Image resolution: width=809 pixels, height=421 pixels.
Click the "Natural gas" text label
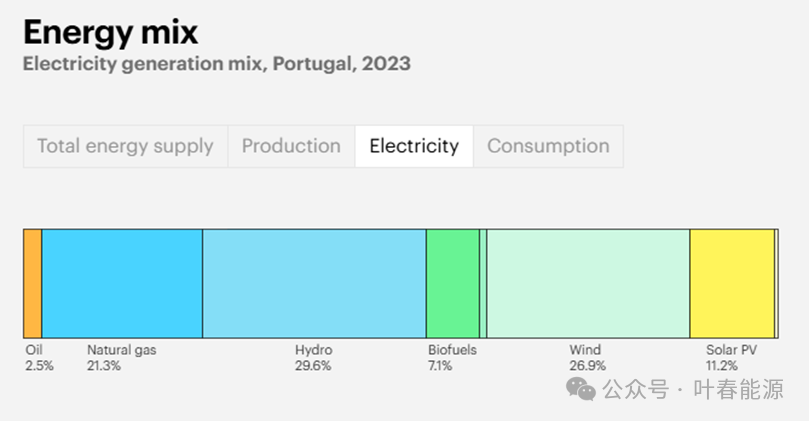(121, 350)
